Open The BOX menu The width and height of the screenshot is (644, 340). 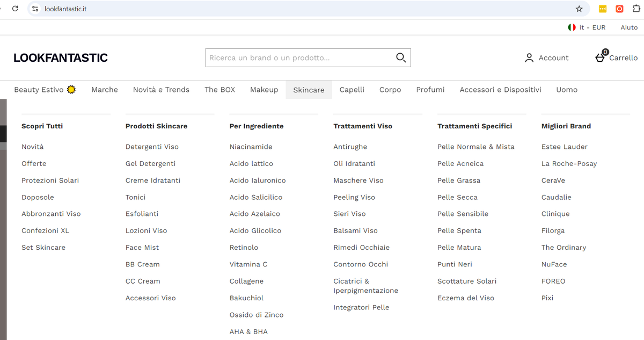click(219, 90)
